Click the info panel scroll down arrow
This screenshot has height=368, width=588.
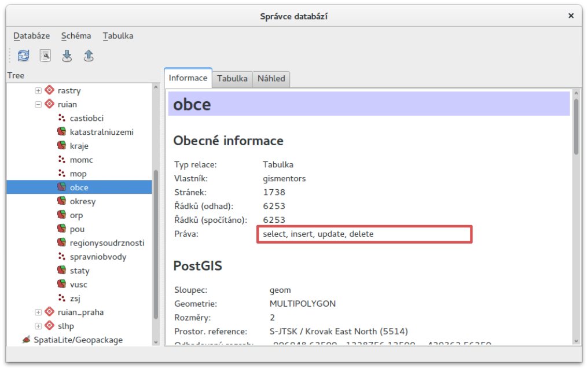[x=576, y=341]
